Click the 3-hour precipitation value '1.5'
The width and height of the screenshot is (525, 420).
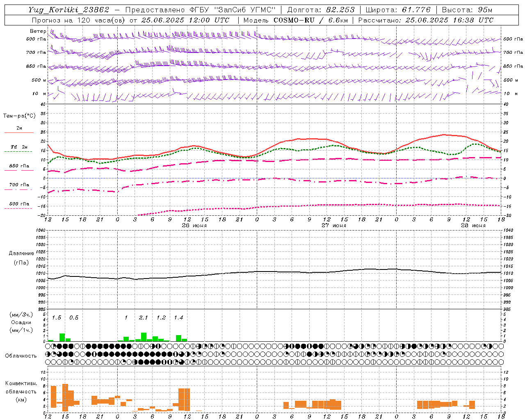pyautogui.click(x=57, y=317)
